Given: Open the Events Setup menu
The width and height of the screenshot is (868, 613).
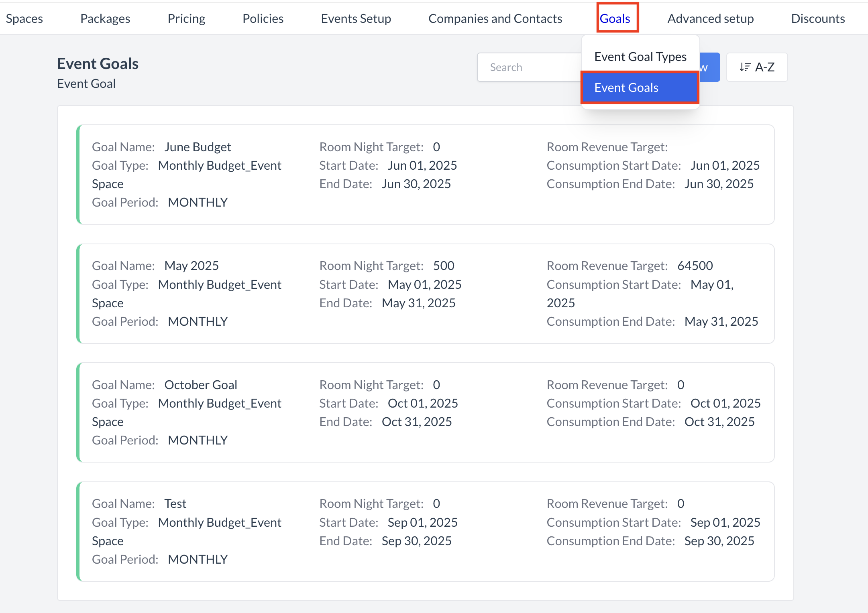Looking at the screenshot, I should tap(356, 18).
